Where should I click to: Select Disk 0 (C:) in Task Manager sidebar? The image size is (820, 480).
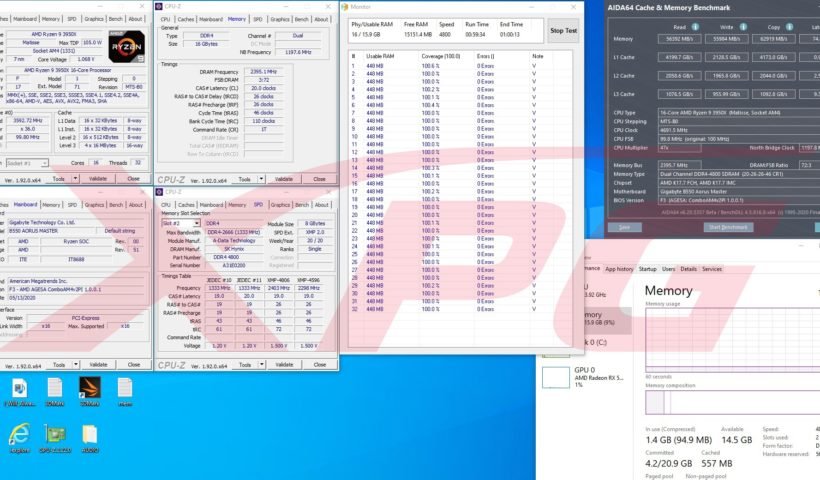point(596,342)
